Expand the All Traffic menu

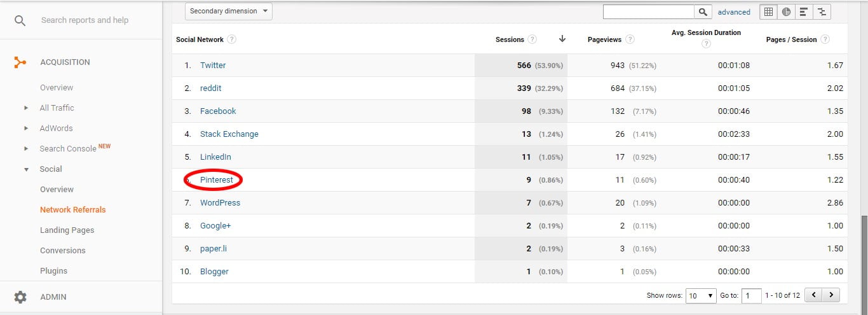tap(26, 108)
